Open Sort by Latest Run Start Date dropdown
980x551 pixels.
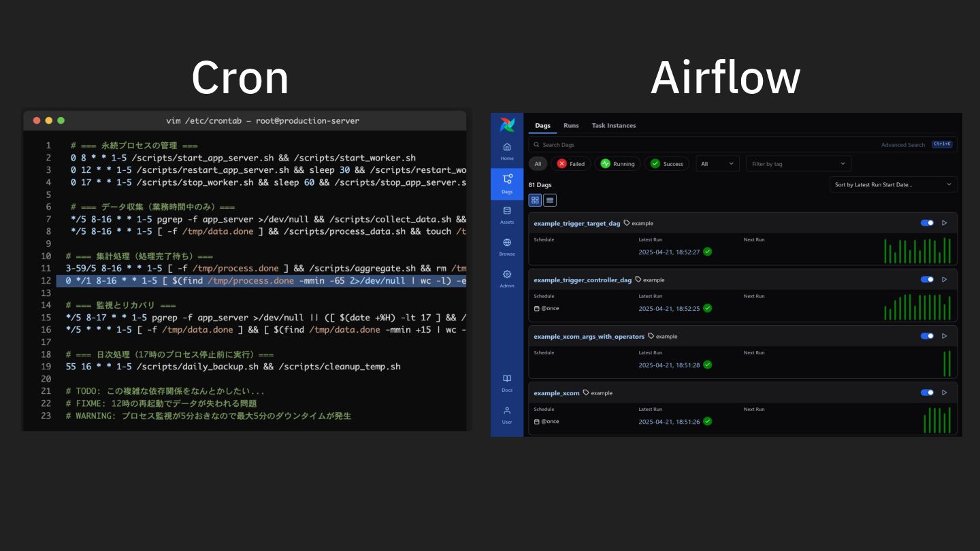894,184
